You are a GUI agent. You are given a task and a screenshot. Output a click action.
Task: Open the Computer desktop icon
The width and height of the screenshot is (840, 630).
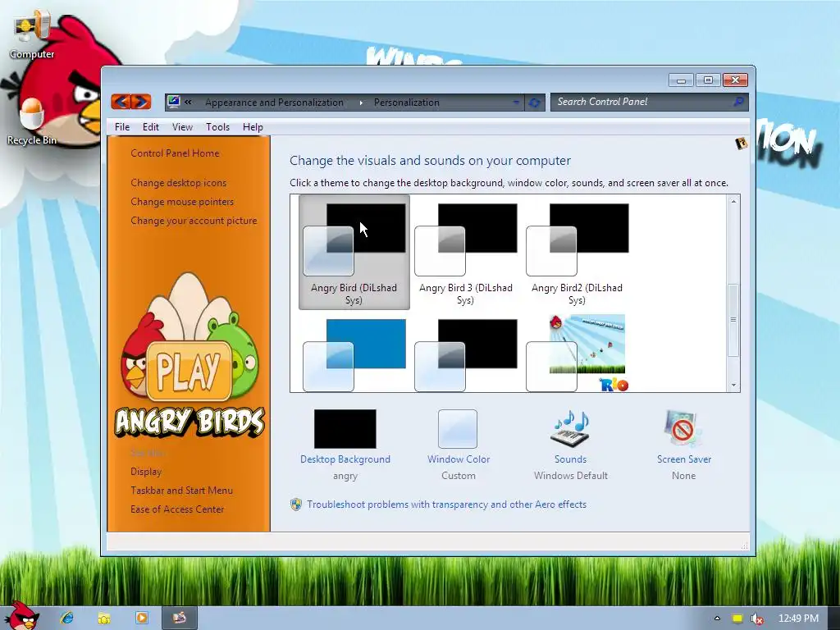pos(32,34)
